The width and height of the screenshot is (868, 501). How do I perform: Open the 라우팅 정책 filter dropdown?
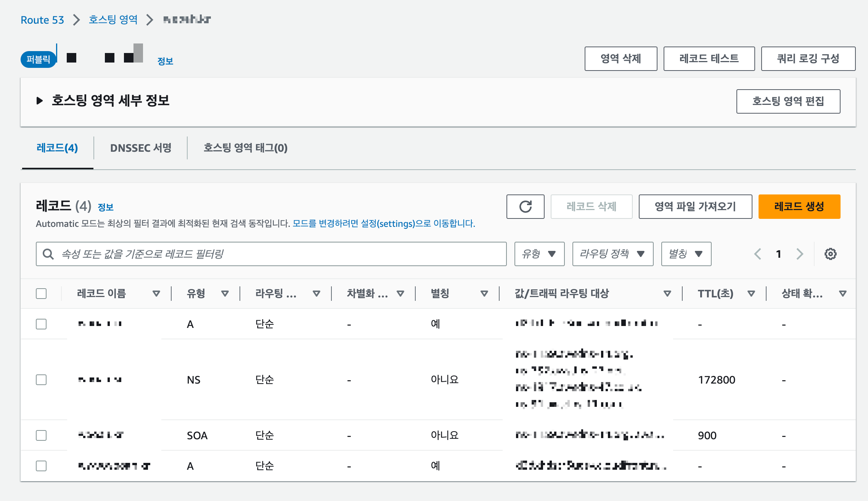click(x=612, y=254)
